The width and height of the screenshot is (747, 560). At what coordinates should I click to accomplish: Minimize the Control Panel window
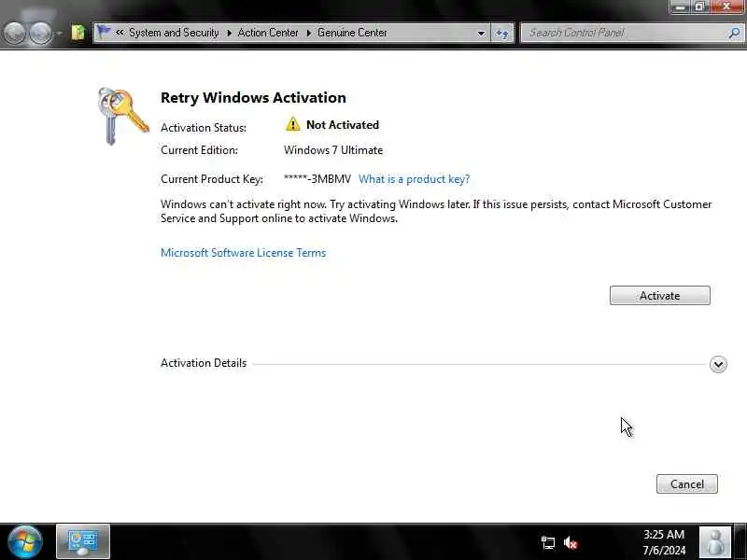[x=681, y=7]
